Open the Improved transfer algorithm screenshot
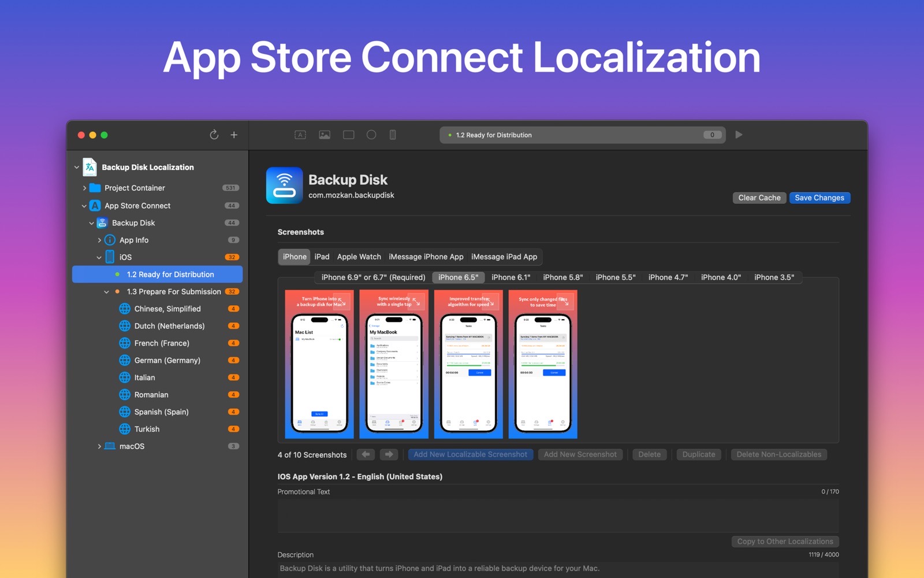 point(468,364)
